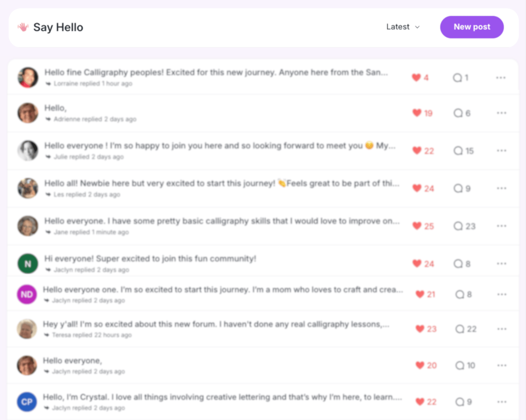Open comment bubble on Crystal's post
This screenshot has width=526, height=420.
coord(460,402)
